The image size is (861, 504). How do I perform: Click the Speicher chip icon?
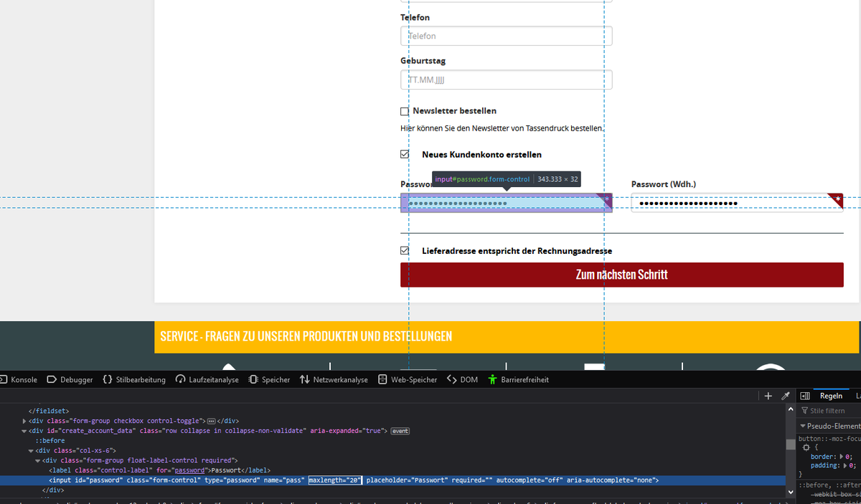tap(253, 380)
